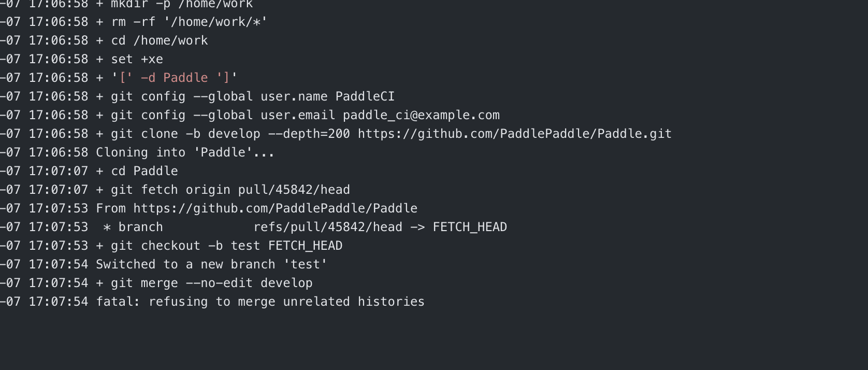Image resolution: width=868 pixels, height=370 pixels.
Task: Click the "mkdir -p /home/work" command
Action: [x=181, y=4]
